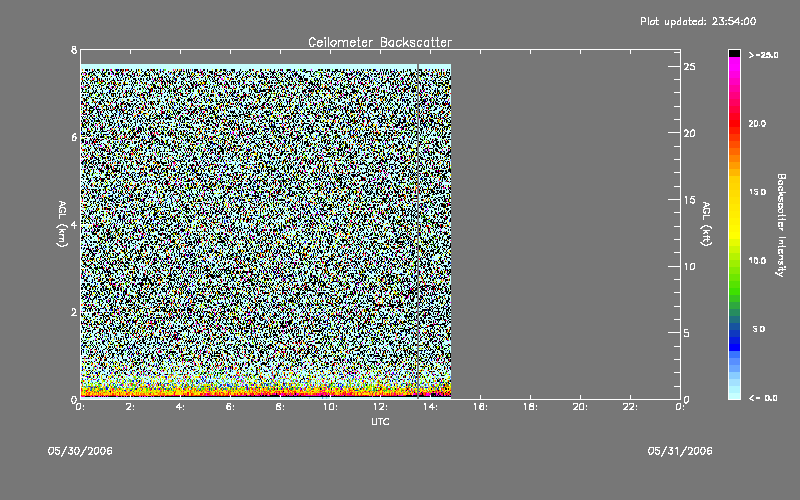
Task: Click the 10.0 colorbar tick label
Action: point(757,261)
